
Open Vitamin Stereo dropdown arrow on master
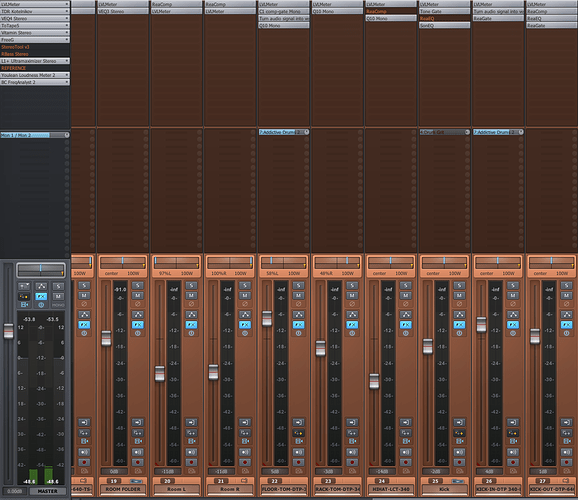pos(67,32)
